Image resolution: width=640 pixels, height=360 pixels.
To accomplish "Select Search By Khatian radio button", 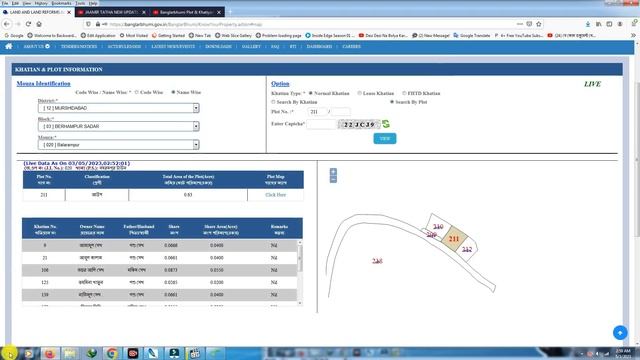I will [x=273, y=102].
